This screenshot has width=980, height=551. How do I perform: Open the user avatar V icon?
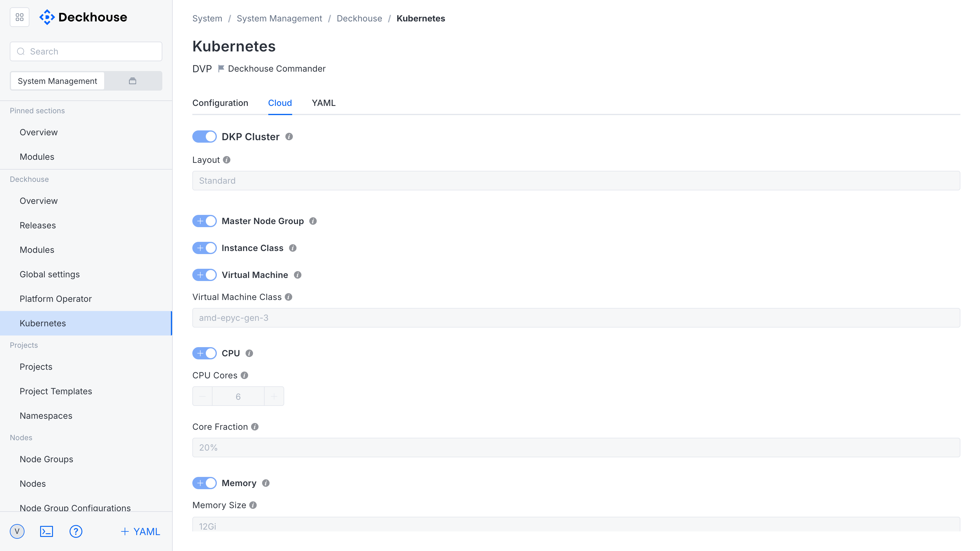(x=17, y=531)
